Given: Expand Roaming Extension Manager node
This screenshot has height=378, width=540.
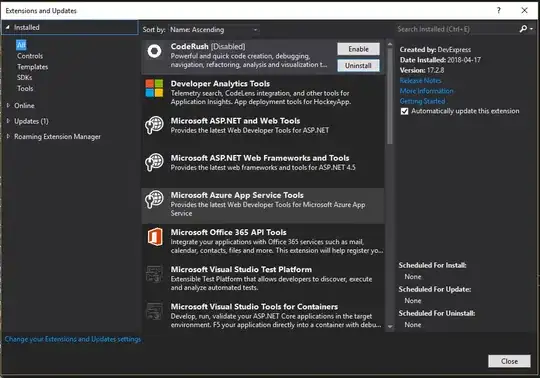Looking at the screenshot, I should [8, 136].
